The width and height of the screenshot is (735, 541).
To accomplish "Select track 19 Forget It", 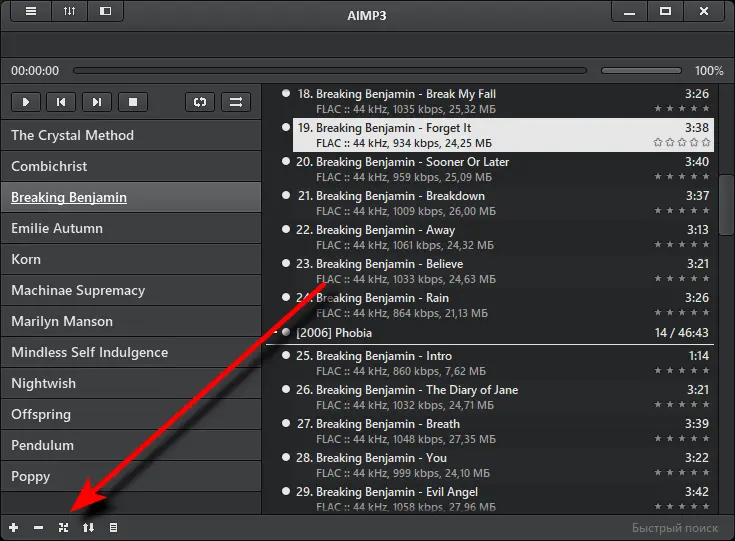I will click(503, 135).
